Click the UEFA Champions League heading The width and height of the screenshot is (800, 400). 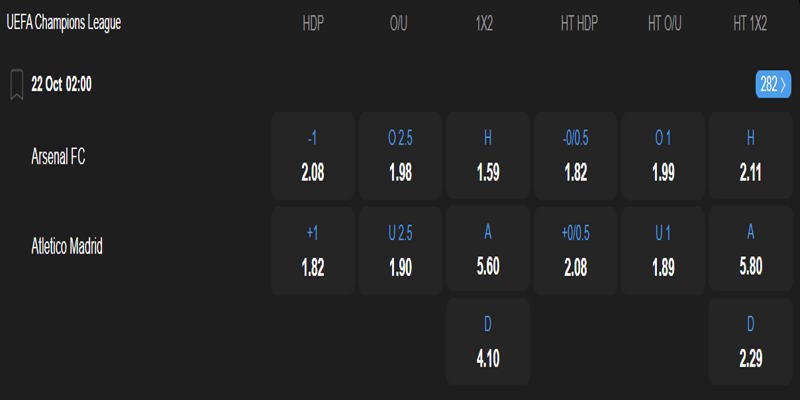[x=64, y=22]
